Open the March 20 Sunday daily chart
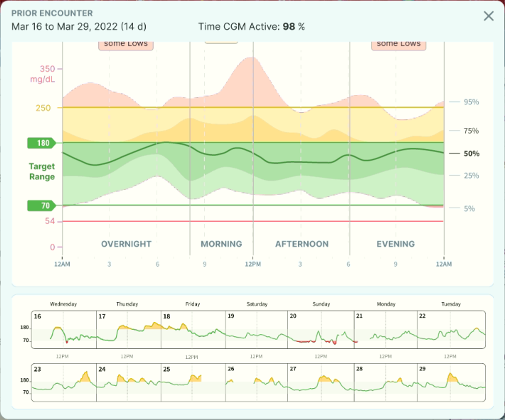This screenshot has height=420, width=505. coord(321,330)
